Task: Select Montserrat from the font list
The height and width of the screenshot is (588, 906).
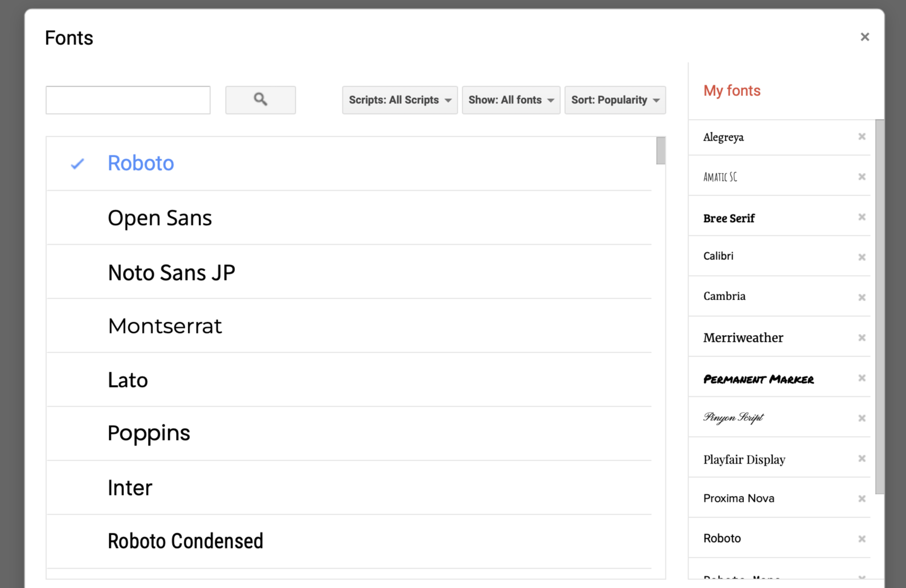Action: click(x=164, y=326)
